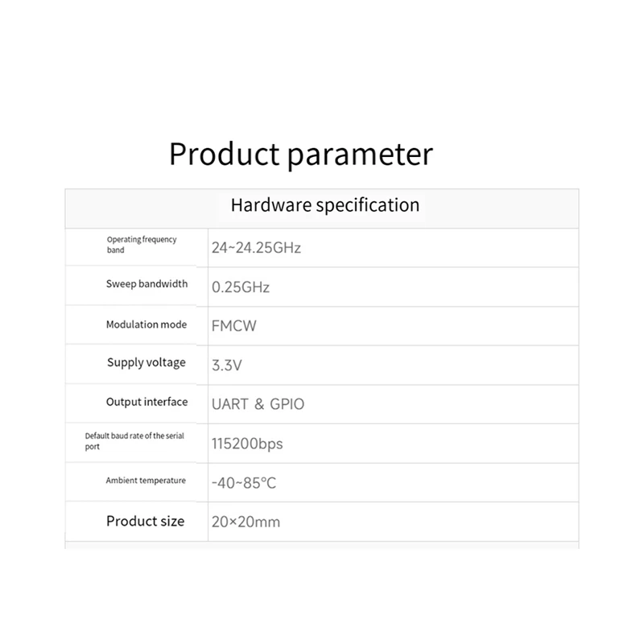
Task: Click the Output interface label
Action: click(x=147, y=402)
